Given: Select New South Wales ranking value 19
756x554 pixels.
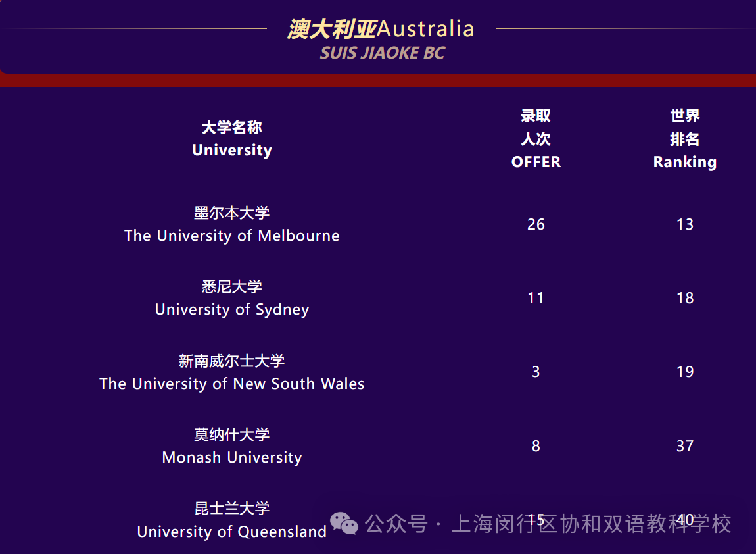Looking at the screenshot, I should pos(684,372).
